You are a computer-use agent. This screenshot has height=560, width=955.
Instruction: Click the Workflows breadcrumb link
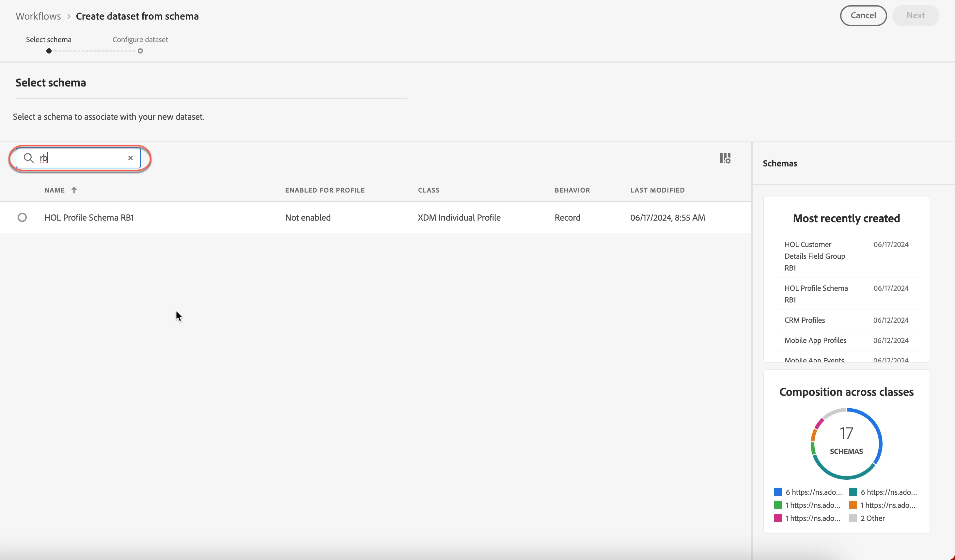(38, 16)
